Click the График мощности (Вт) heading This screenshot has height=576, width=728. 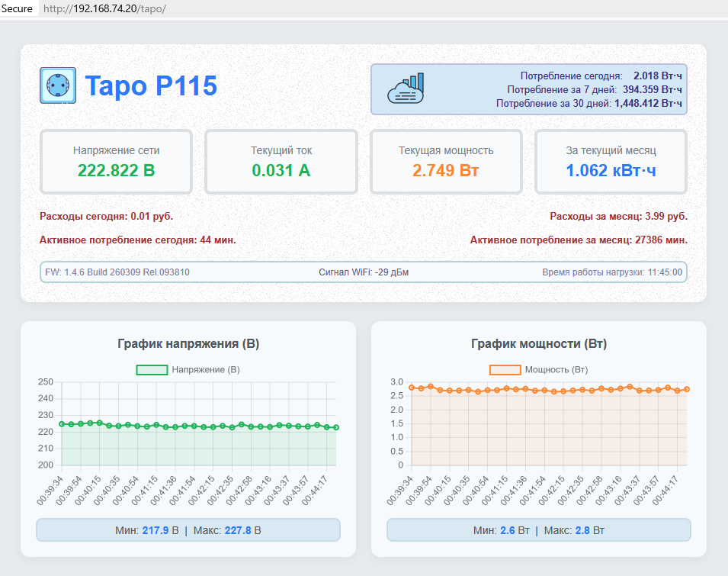pos(539,344)
